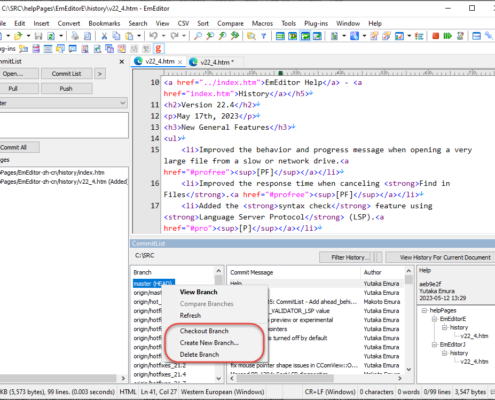The height and width of the screenshot is (400, 495).
Task: Close the CommitList side panel
Action: point(122,62)
